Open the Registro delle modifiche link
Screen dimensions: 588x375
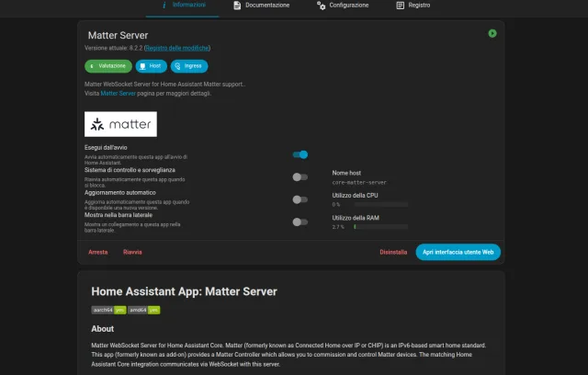point(177,48)
